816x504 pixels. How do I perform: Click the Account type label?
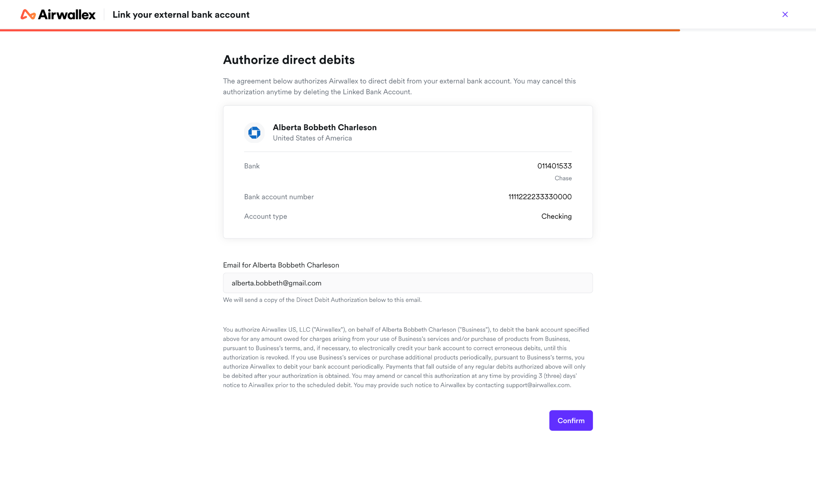[x=265, y=216]
